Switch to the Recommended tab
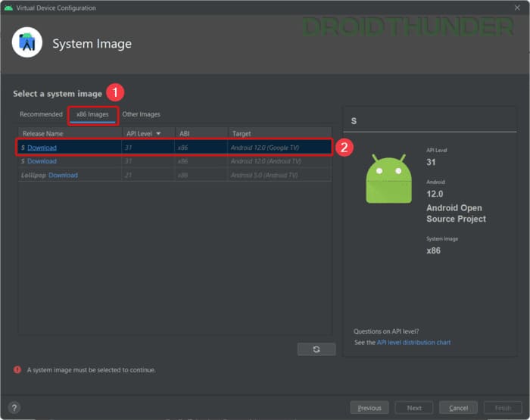 click(x=41, y=114)
